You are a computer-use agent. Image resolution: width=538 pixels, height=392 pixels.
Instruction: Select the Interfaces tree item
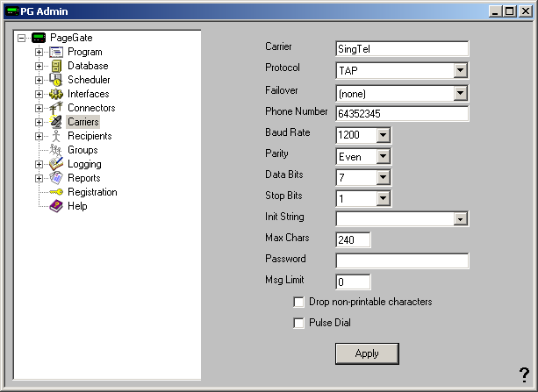88,94
